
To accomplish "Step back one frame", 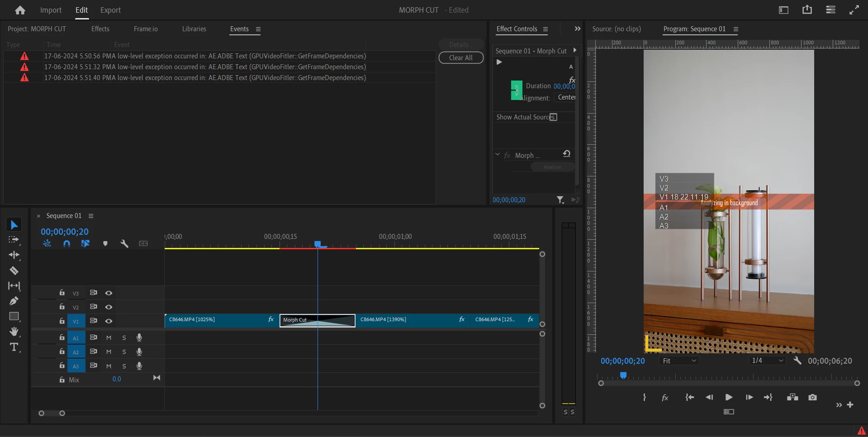I will point(709,397).
